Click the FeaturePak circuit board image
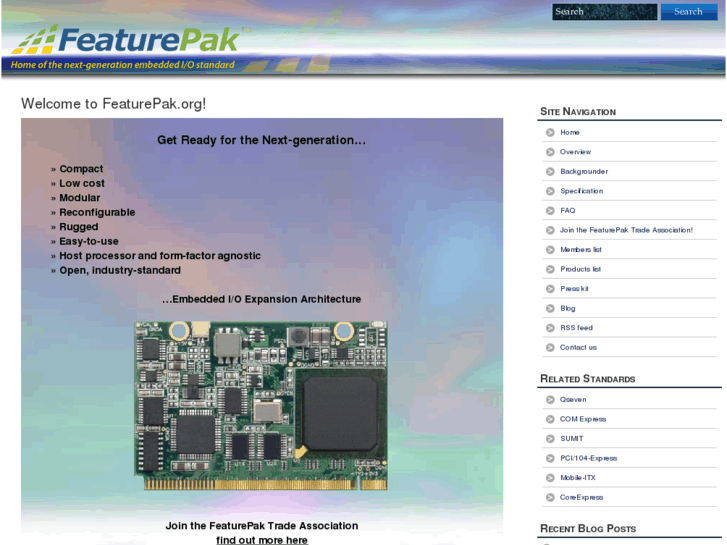Image resolution: width=727 pixels, height=545 pixels. coord(261,405)
